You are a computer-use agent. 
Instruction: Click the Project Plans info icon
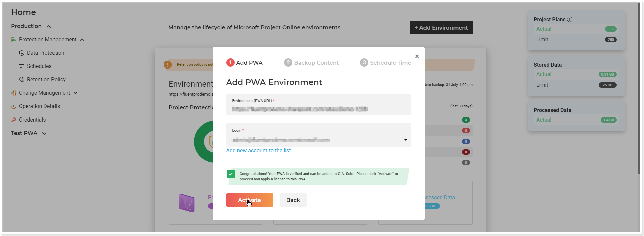tap(570, 19)
